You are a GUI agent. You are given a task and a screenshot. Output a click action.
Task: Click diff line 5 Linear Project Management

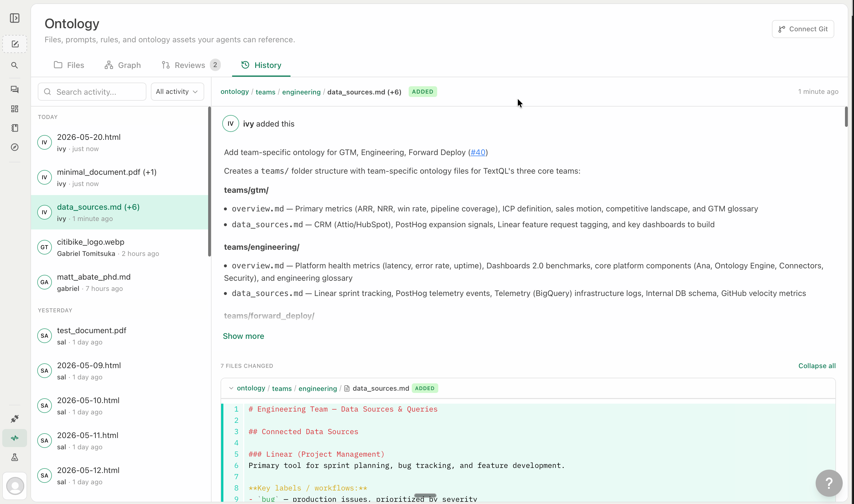point(316,454)
